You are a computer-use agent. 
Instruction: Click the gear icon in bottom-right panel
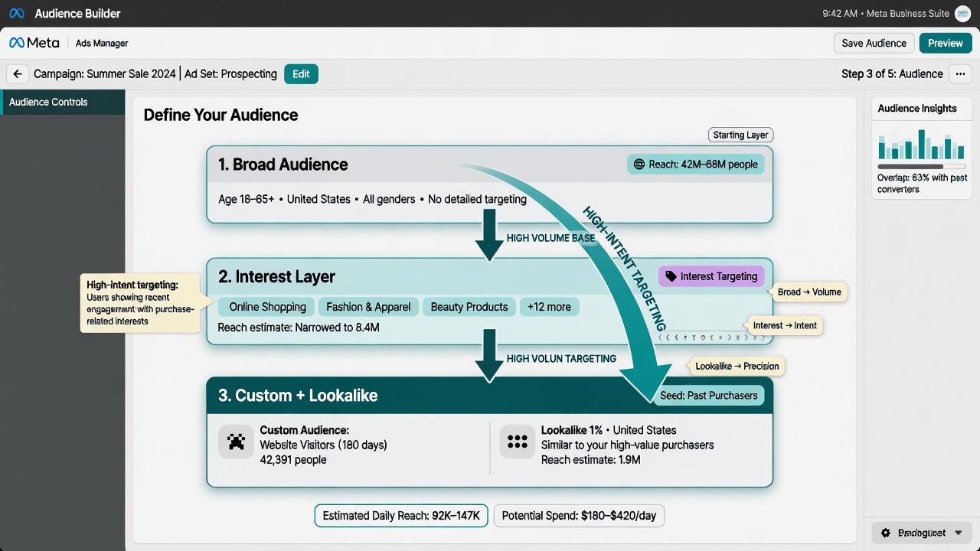[x=886, y=533]
